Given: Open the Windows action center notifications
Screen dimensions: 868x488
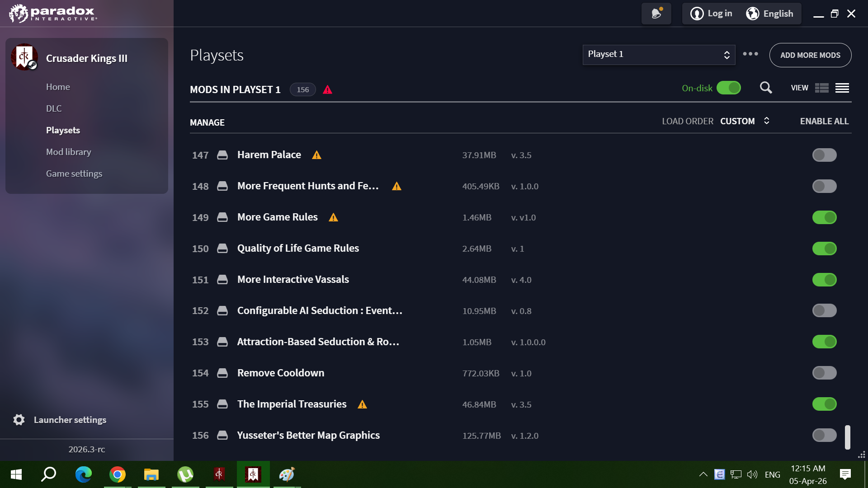Looking at the screenshot, I should (845, 474).
